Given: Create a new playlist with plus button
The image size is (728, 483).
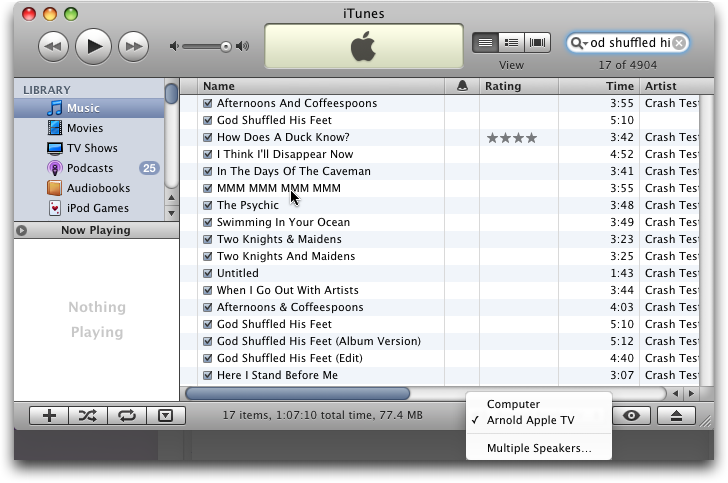Looking at the screenshot, I should (x=49, y=416).
